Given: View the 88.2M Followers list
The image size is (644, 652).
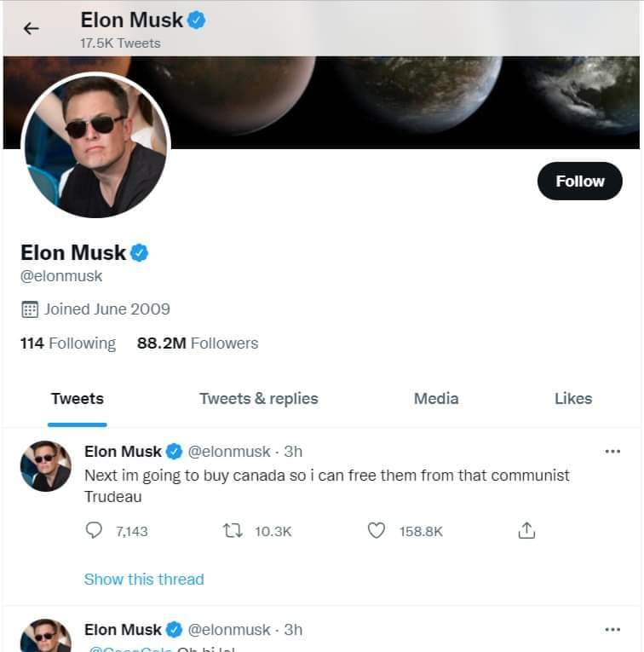Looking at the screenshot, I should coord(198,343).
